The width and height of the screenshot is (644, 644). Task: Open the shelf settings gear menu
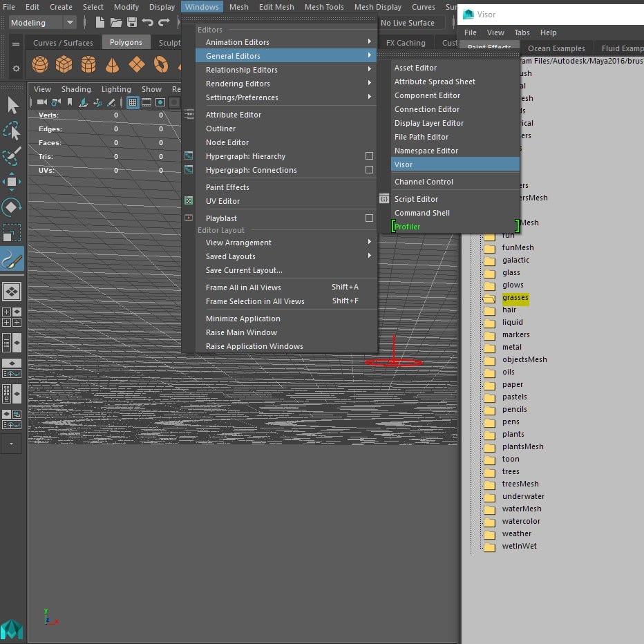click(16, 68)
